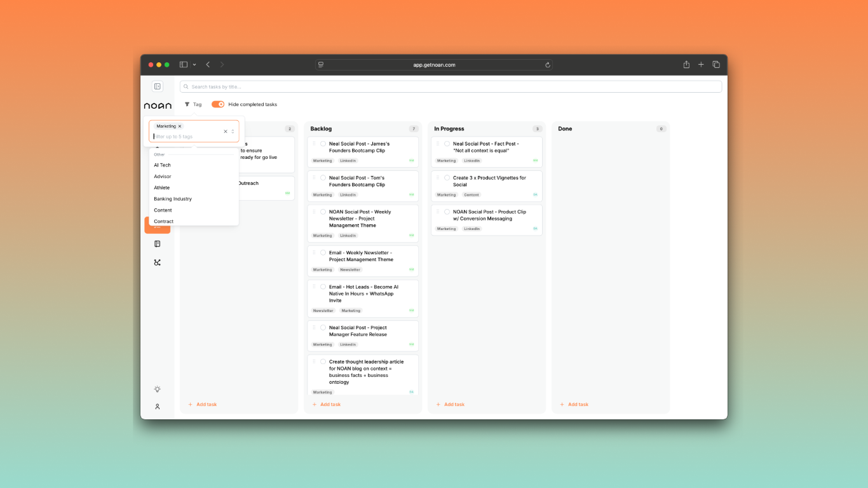Pick the Banking Industry tag
This screenshot has height=488, width=868.
(x=194, y=199)
